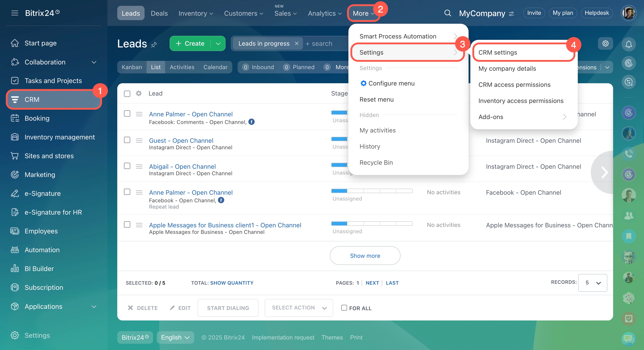Click the grid column settings gear icon

click(x=139, y=94)
